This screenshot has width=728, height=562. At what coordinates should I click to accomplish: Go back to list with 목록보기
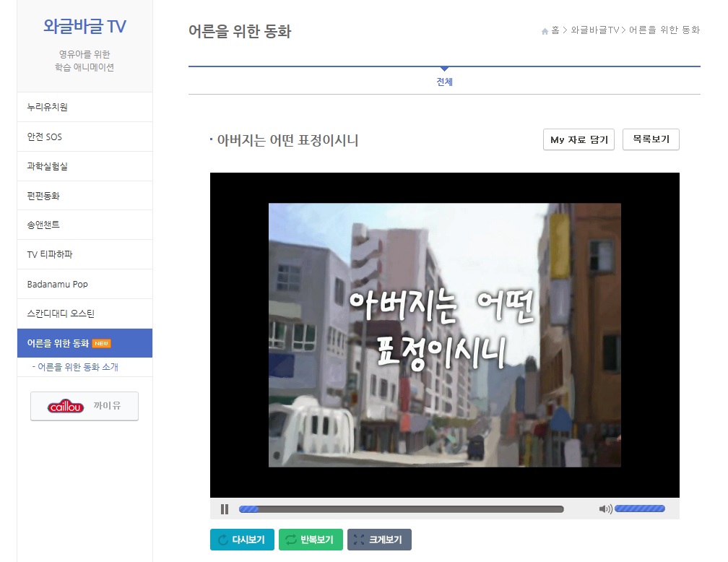[x=651, y=139]
